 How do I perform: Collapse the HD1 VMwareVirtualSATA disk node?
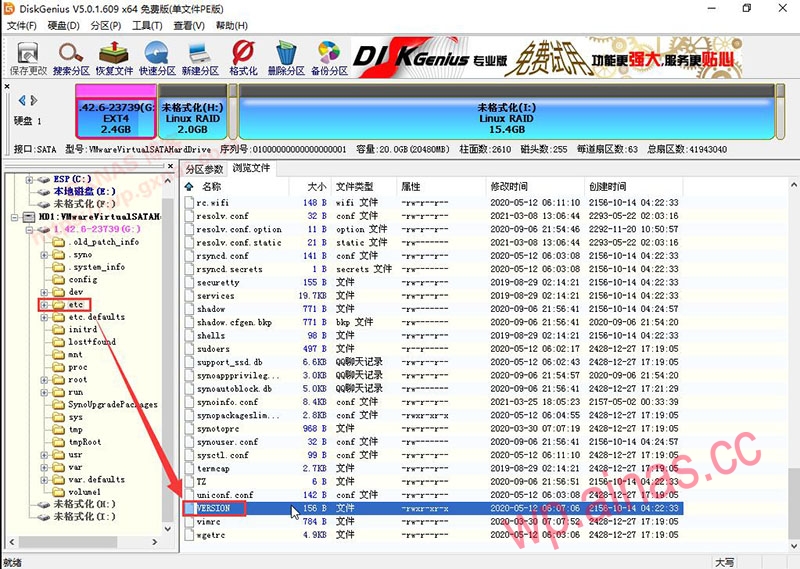tap(14, 217)
